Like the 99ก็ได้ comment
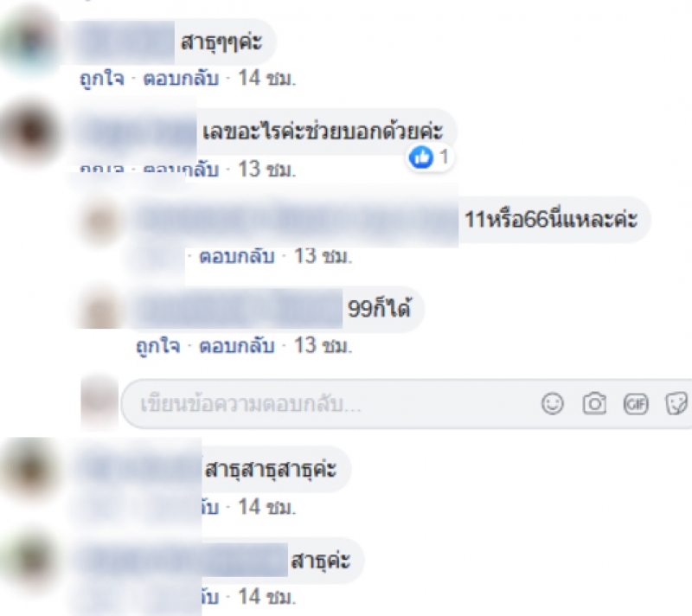The image size is (692, 616). pyautogui.click(x=158, y=346)
